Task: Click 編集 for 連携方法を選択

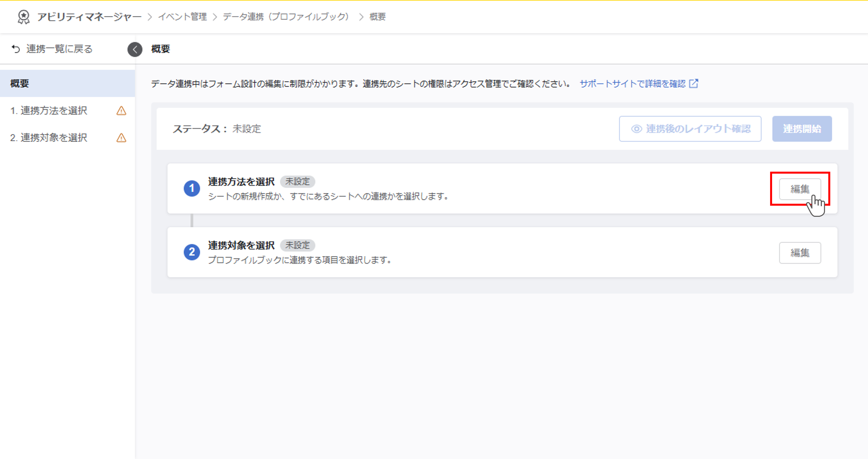Action: coord(800,189)
